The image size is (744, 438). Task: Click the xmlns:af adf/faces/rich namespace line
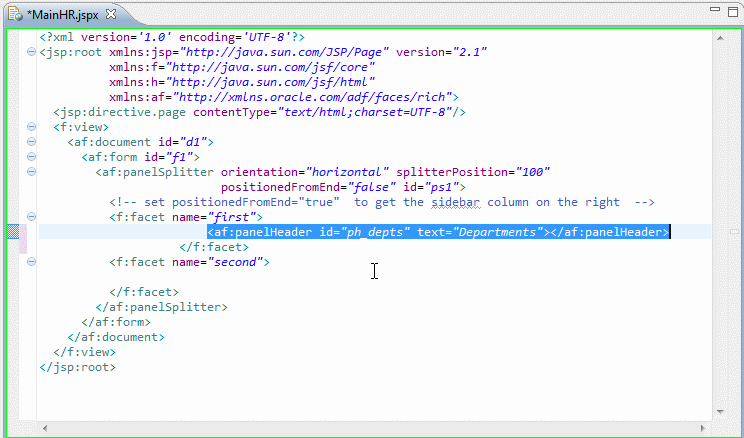pos(284,97)
